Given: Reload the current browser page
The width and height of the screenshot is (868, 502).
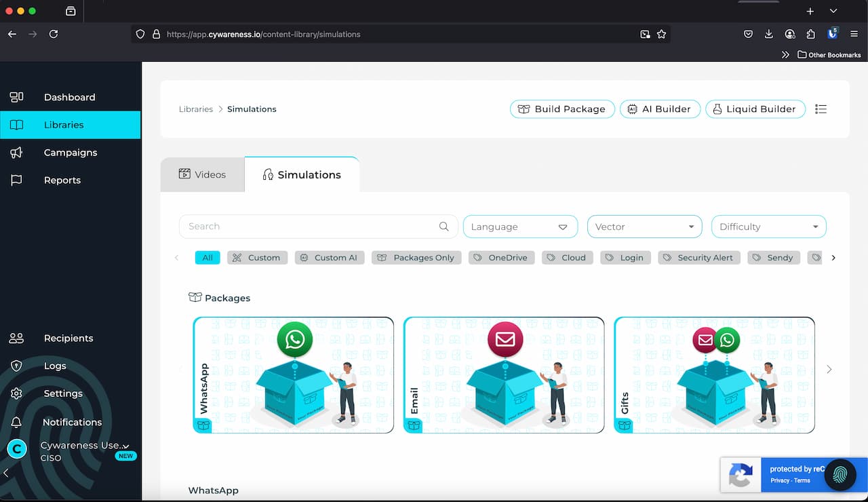Looking at the screenshot, I should coord(54,34).
